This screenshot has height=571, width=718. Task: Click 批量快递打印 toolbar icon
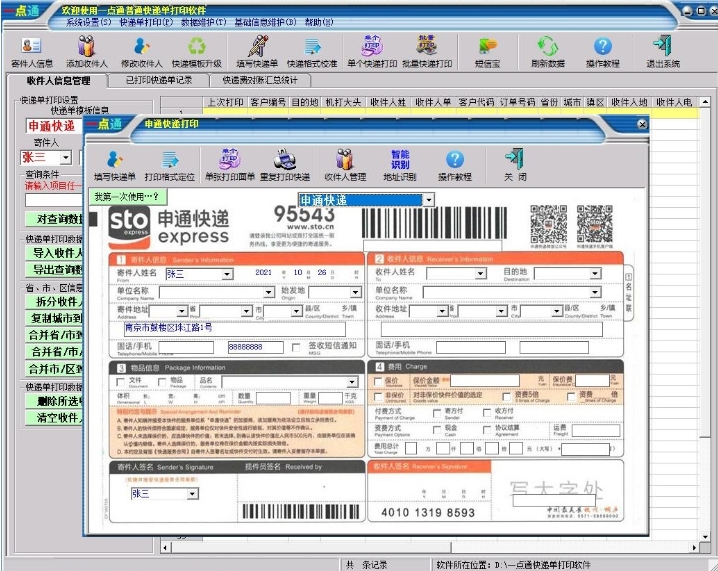(x=427, y=52)
